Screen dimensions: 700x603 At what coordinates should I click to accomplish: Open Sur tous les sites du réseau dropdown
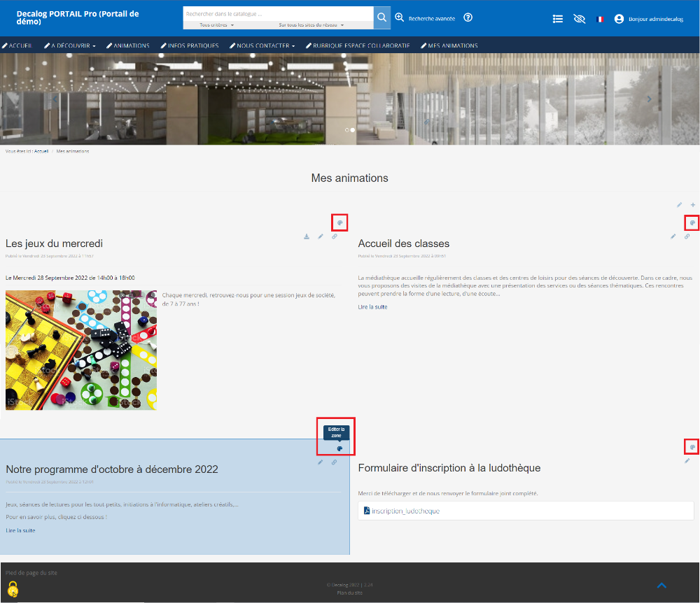[x=311, y=25]
